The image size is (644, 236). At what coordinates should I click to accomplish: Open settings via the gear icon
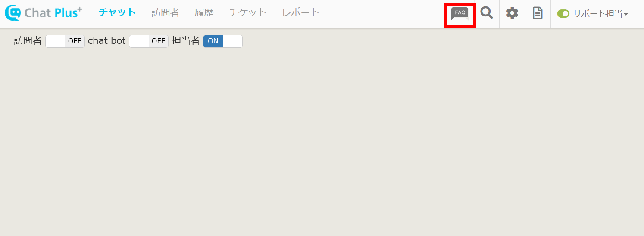click(x=512, y=13)
